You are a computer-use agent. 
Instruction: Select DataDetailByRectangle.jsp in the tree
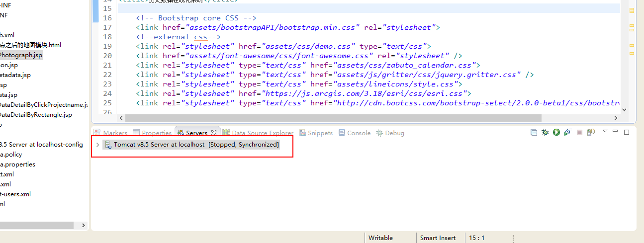[x=36, y=115]
